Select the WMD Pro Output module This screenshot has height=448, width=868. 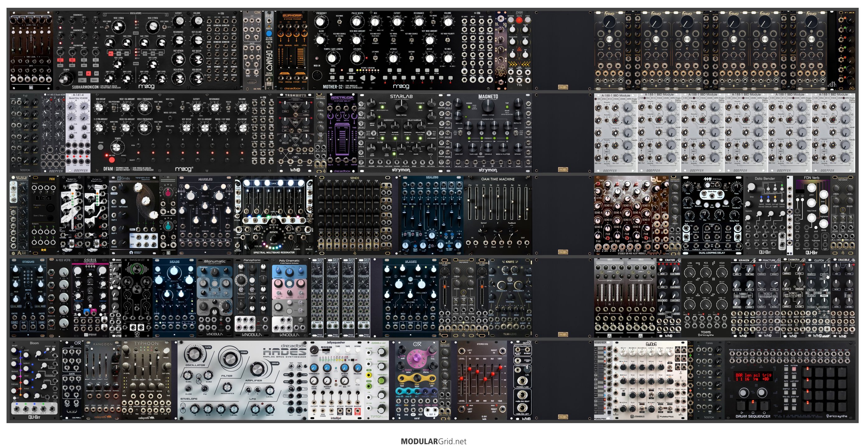(522, 380)
